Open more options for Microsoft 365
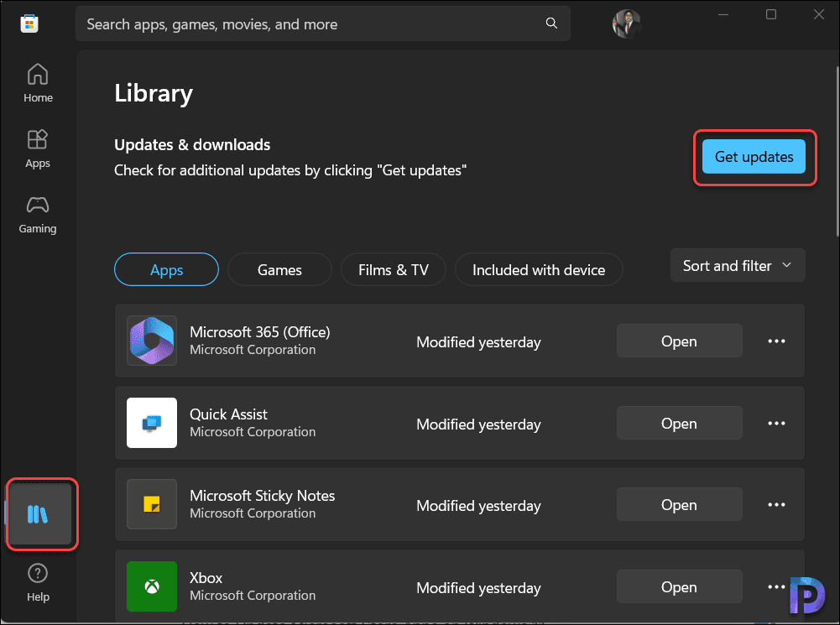 pos(775,341)
